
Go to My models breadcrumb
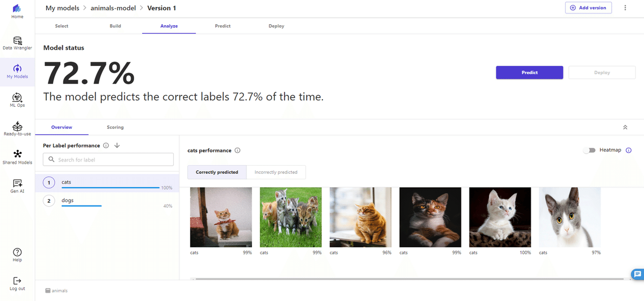point(62,8)
